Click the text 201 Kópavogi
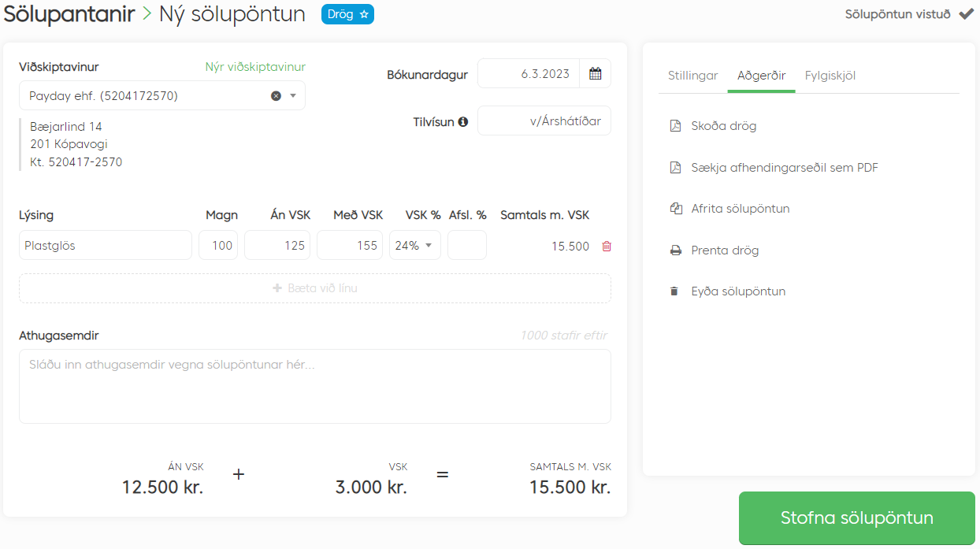Screen dimensions: 980x549 tap(69, 145)
